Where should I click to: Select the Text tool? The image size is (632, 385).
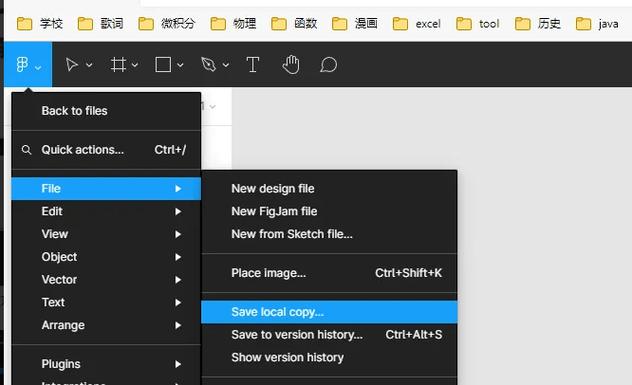click(253, 65)
